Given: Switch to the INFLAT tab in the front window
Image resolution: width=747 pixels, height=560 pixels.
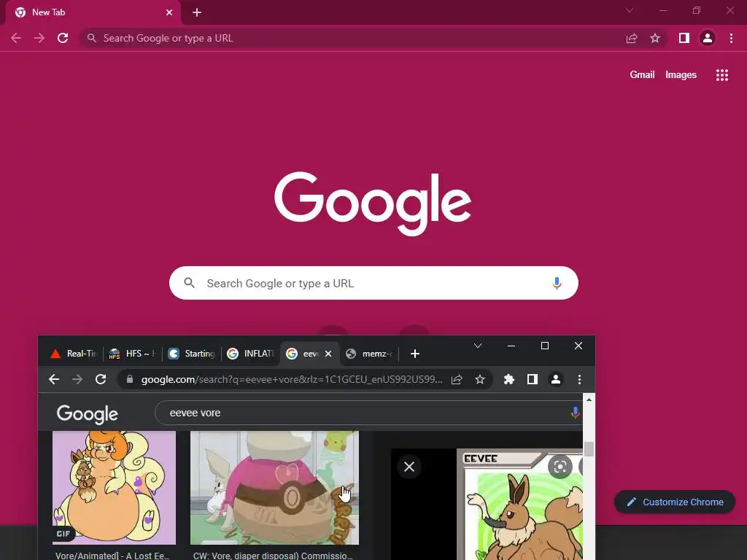Looking at the screenshot, I should tap(251, 354).
